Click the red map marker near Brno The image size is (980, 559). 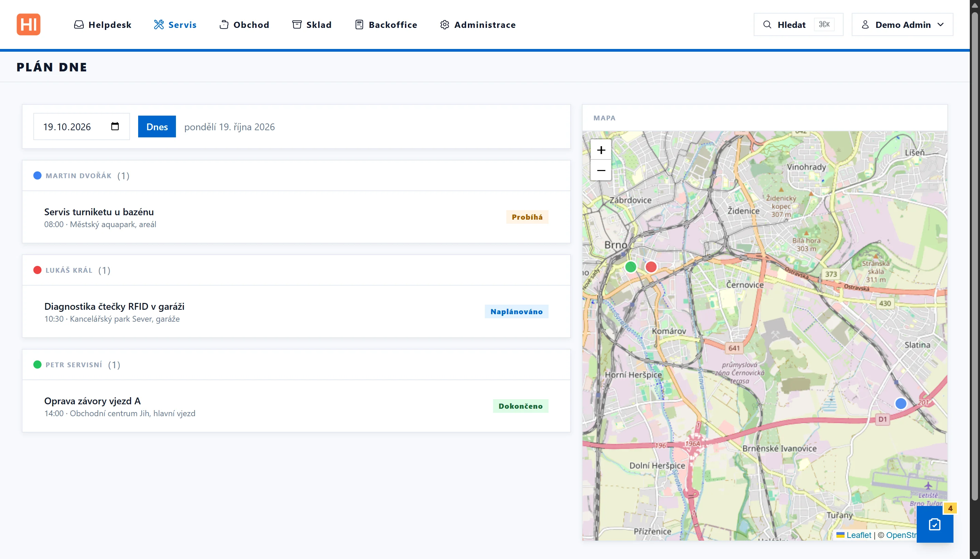(x=651, y=267)
